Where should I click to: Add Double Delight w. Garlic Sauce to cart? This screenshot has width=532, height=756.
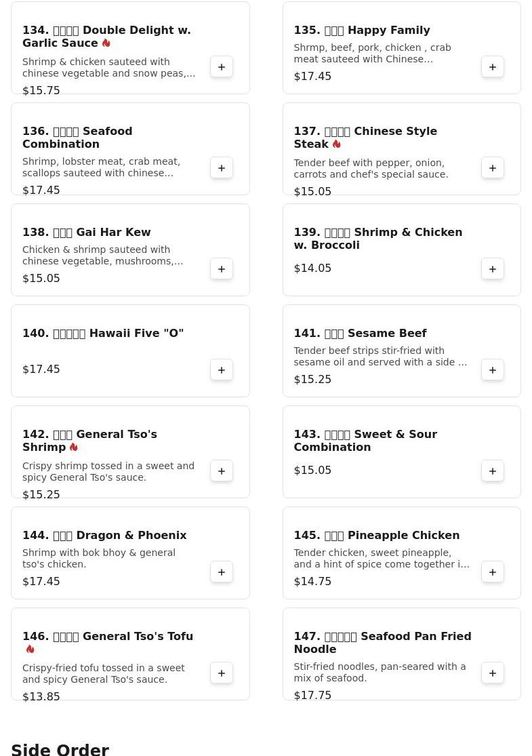(x=222, y=67)
